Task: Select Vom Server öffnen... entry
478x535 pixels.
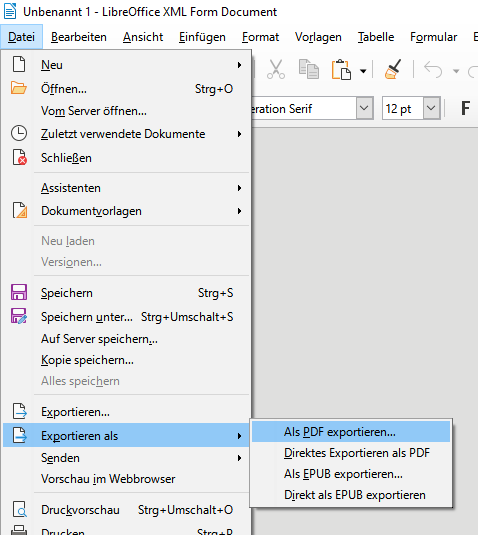Action: tap(126, 111)
